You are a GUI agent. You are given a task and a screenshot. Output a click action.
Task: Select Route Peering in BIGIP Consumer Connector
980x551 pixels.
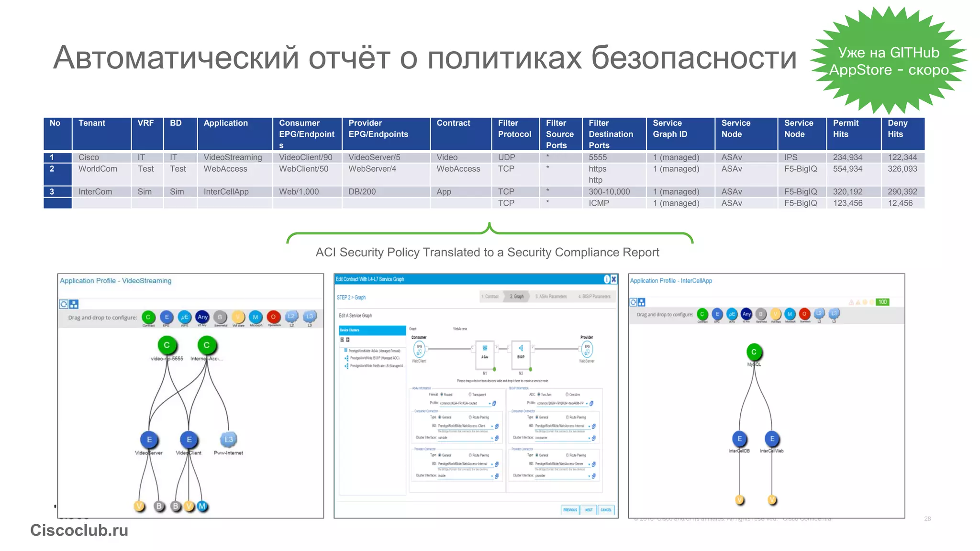tap(568, 417)
